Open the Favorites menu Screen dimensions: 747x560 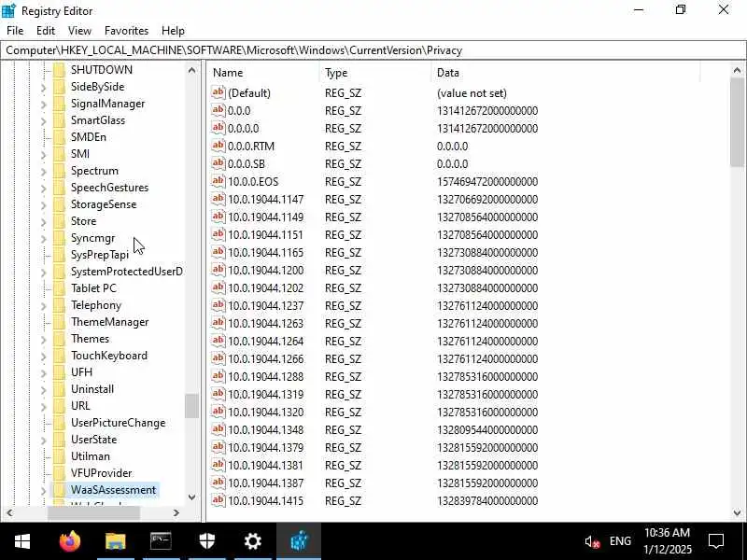(x=126, y=31)
